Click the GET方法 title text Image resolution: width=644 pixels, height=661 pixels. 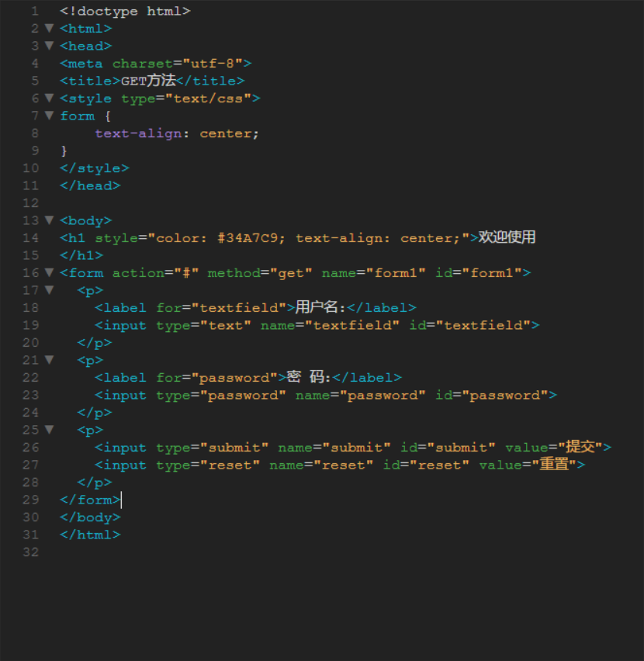pyautogui.click(x=149, y=81)
